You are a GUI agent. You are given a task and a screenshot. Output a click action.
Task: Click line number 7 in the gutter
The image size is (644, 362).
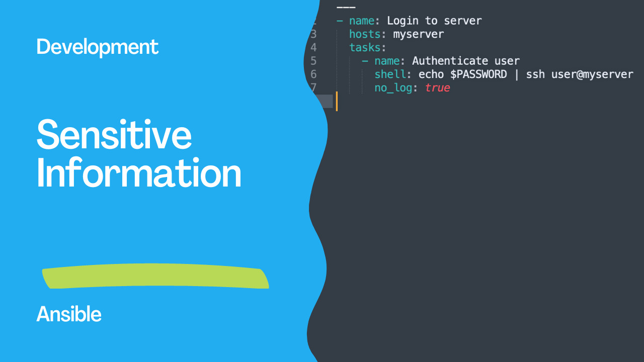[313, 87]
